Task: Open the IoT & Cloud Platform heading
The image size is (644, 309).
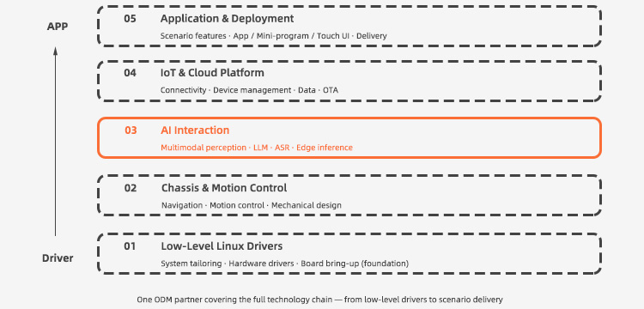Action: (212, 73)
